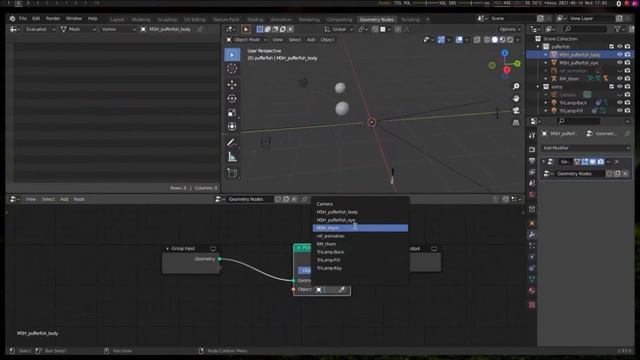Open the File menu
This screenshot has width=640, height=360.
pyautogui.click(x=23, y=18)
